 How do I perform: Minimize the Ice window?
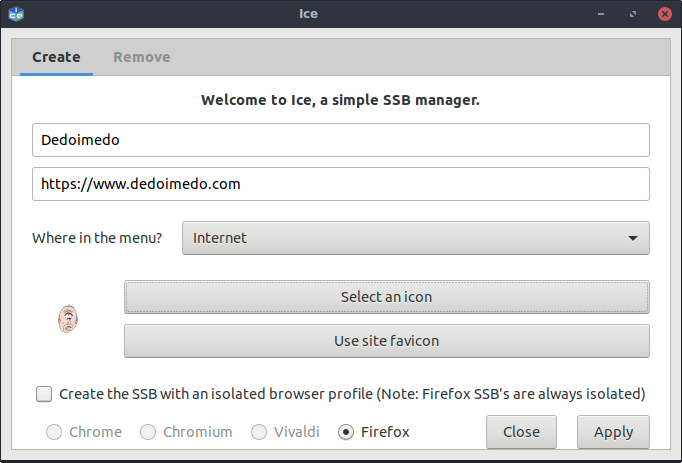(601, 14)
